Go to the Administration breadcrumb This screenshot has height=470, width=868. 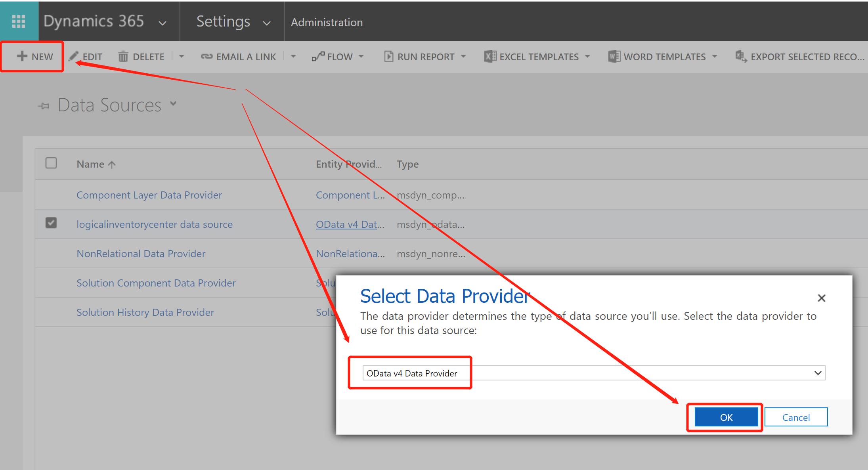click(327, 22)
